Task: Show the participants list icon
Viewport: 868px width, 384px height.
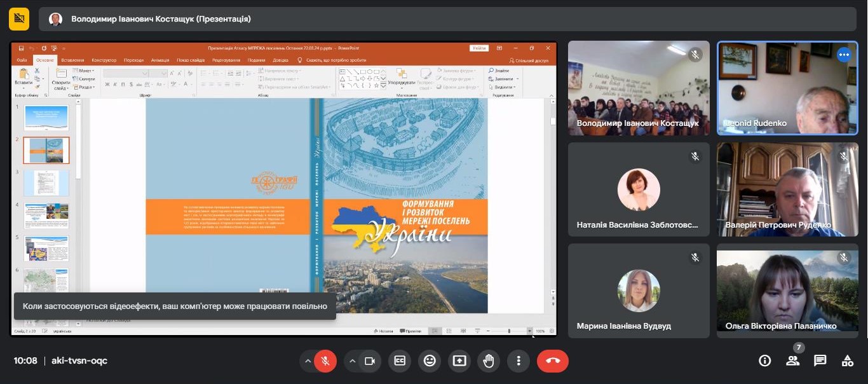Action: [792, 361]
